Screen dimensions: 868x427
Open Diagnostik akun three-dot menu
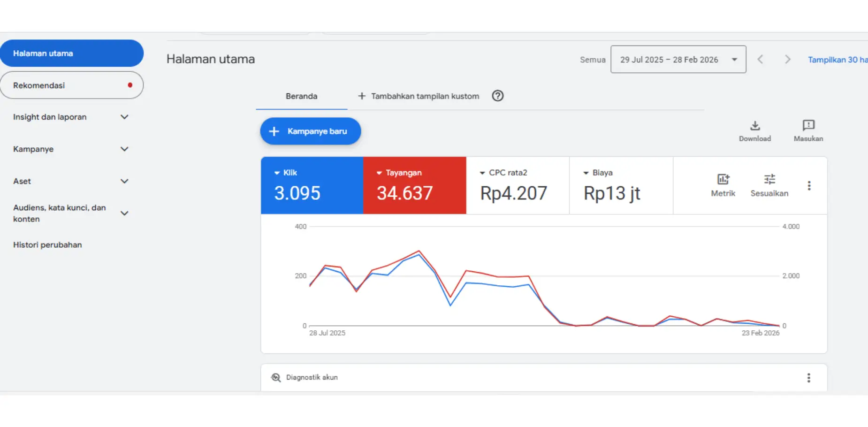808,378
